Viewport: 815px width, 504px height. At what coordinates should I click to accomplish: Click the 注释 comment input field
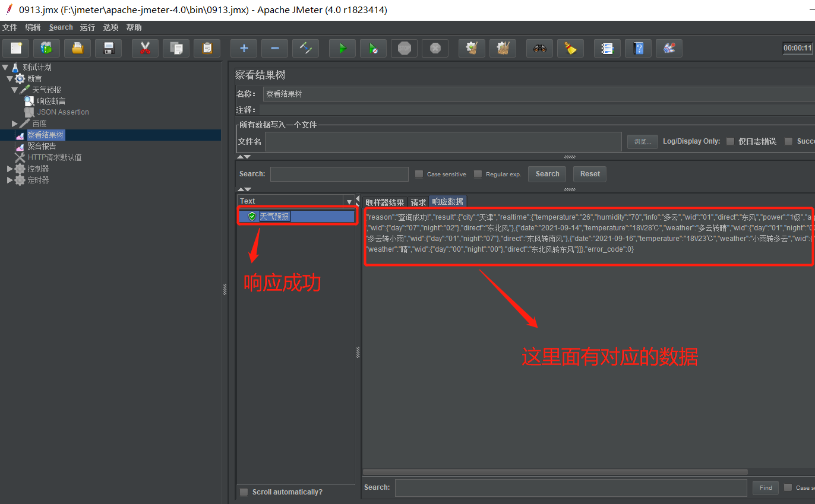click(537, 110)
